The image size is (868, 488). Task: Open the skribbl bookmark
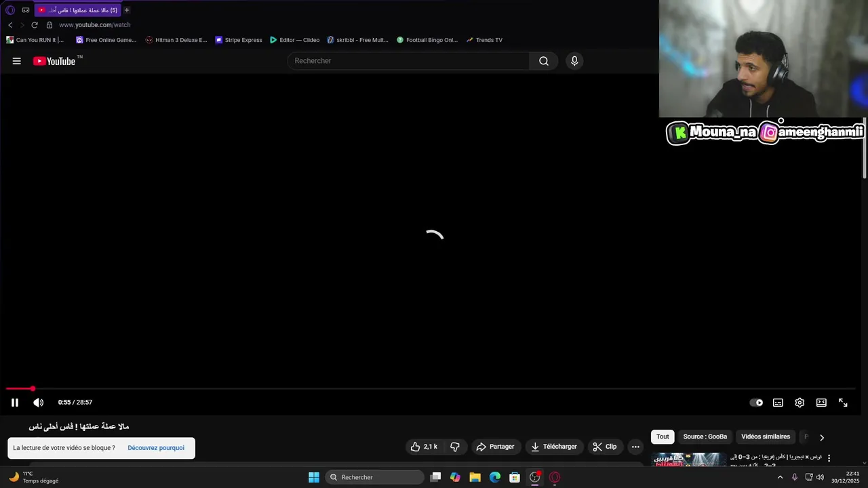pyautogui.click(x=358, y=40)
